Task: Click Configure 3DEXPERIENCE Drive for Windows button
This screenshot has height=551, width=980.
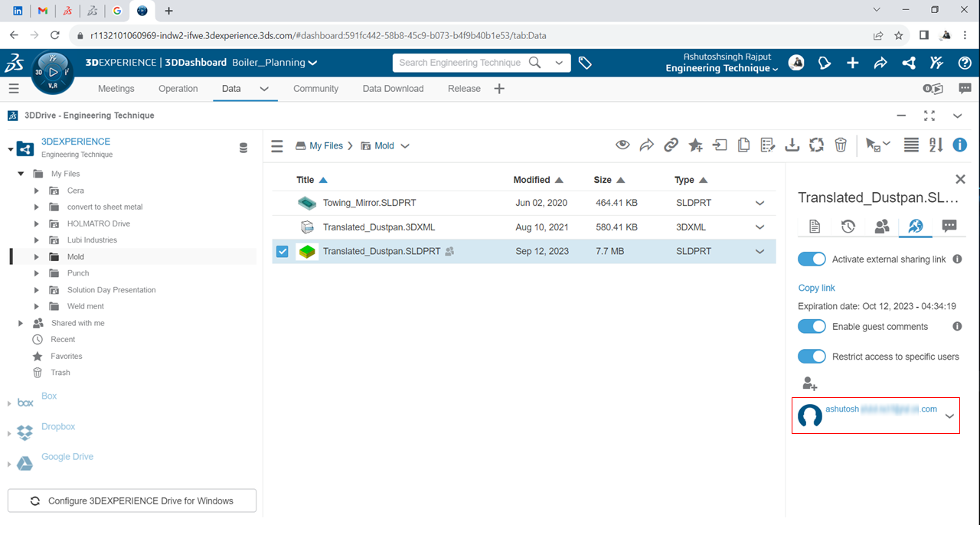Action: (132, 501)
